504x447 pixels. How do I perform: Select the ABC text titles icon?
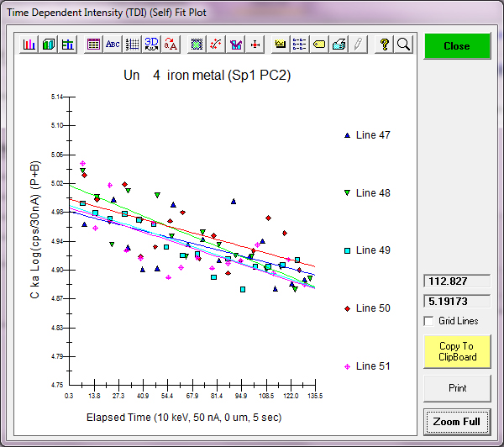coord(113,45)
